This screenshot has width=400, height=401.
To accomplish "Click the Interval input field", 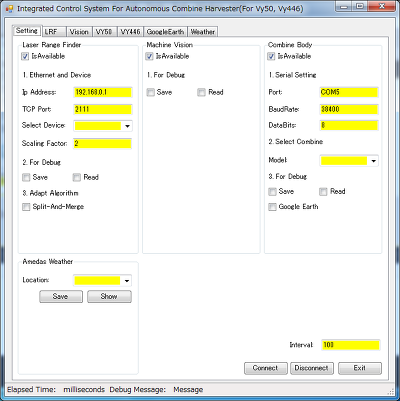I will 351,345.
